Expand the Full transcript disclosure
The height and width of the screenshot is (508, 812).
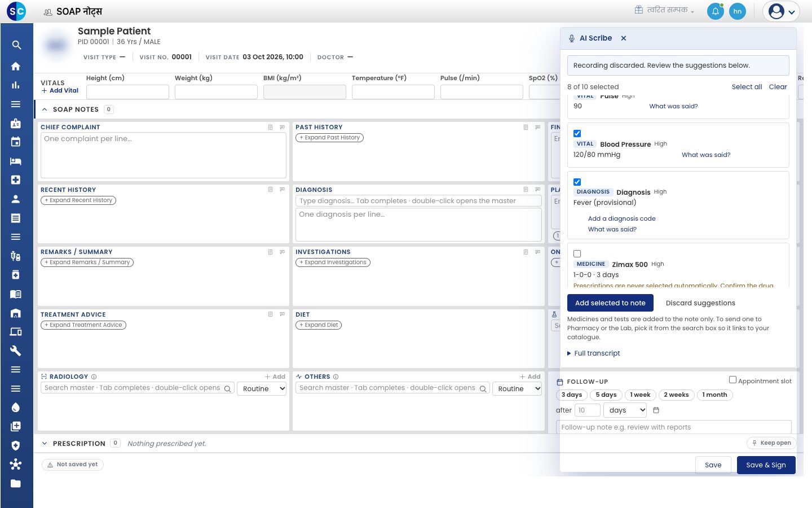pyautogui.click(x=594, y=353)
